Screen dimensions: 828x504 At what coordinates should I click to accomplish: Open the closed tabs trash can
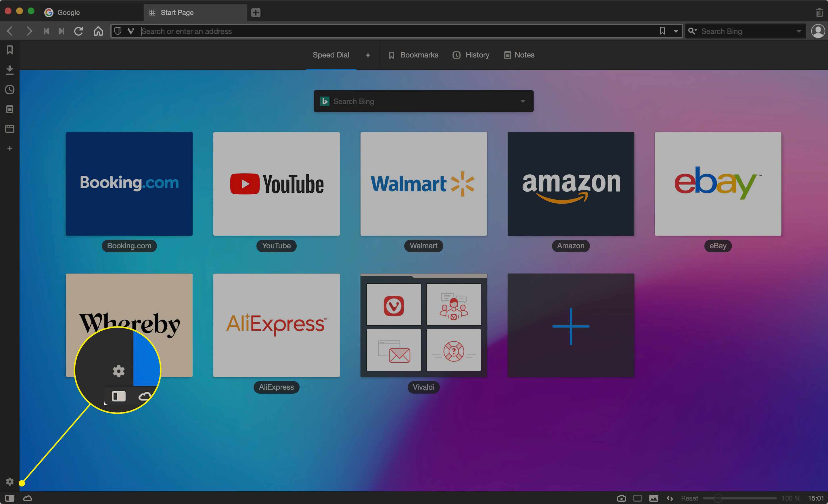(x=819, y=13)
